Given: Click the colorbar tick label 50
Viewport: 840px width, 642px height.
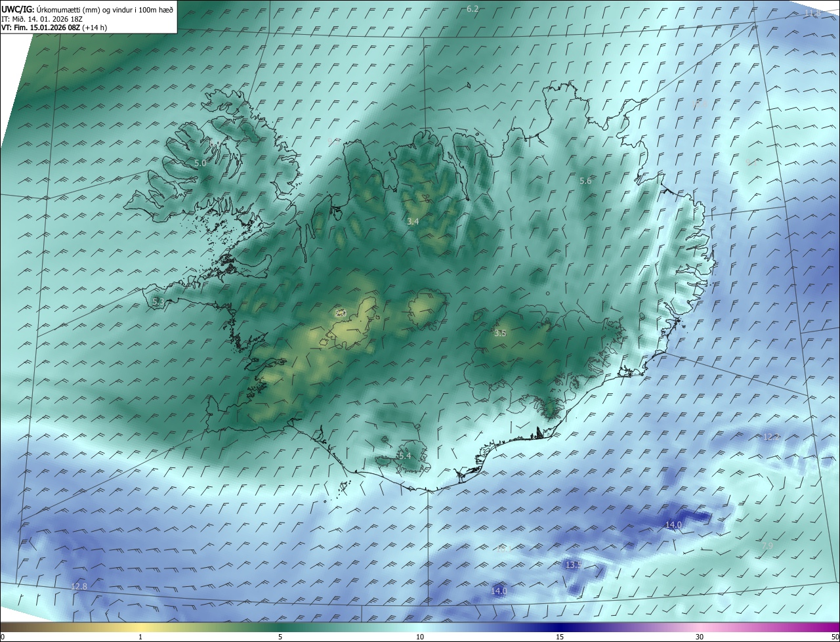Looking at the screenshot, I should (835, 637).
